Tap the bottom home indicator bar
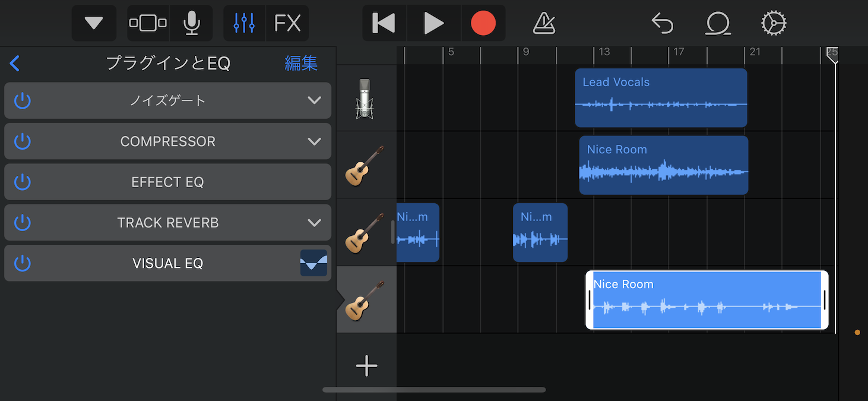The width and height of the screenshot is (868, 401). pyautogui.click(x=434, y=390)
